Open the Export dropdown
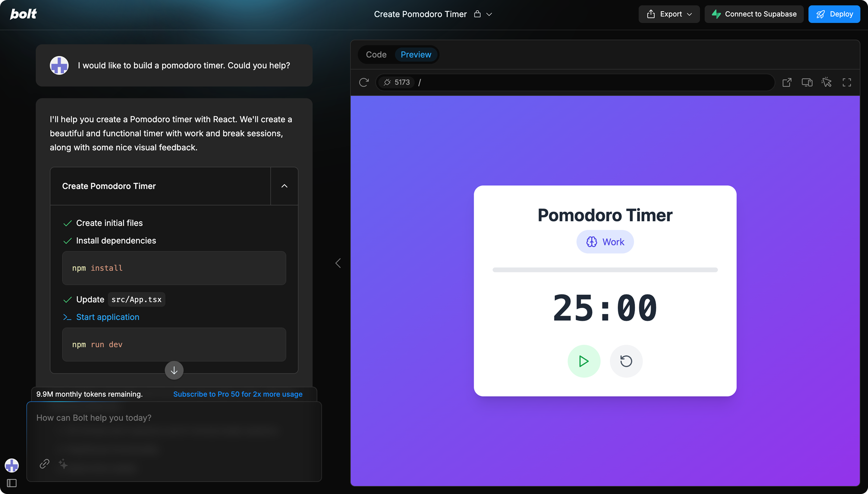868x494 pixels. pos(669,14)
